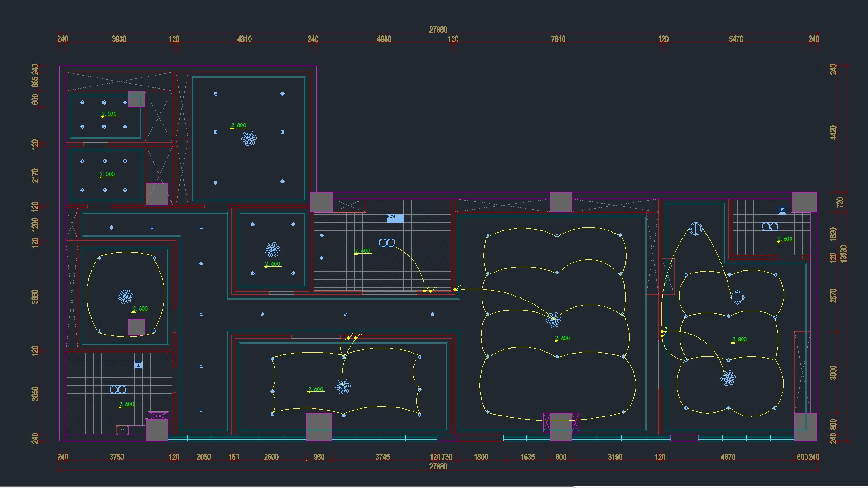Click lower crosshair ceiling lamp in right bedroom
This screenshot has height=488, width=868.
click(x=738, y=297)
